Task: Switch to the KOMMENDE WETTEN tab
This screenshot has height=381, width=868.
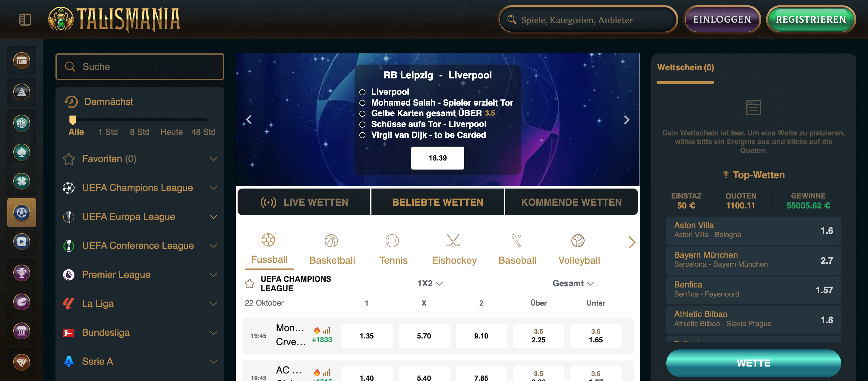Action: pyautogui.click(x=571, y=202)
